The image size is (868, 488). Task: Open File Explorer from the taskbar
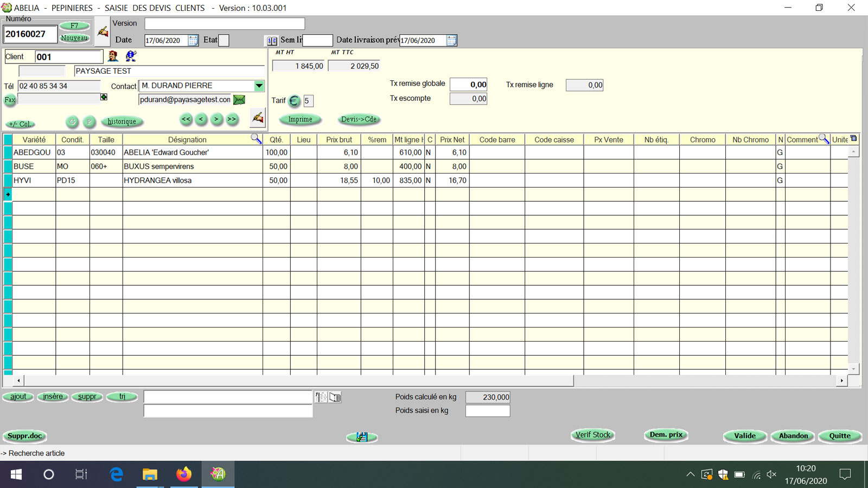point(150,474)
